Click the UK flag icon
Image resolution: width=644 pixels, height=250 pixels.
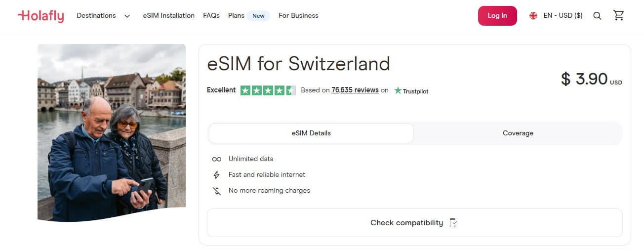(x=533, y=16)
